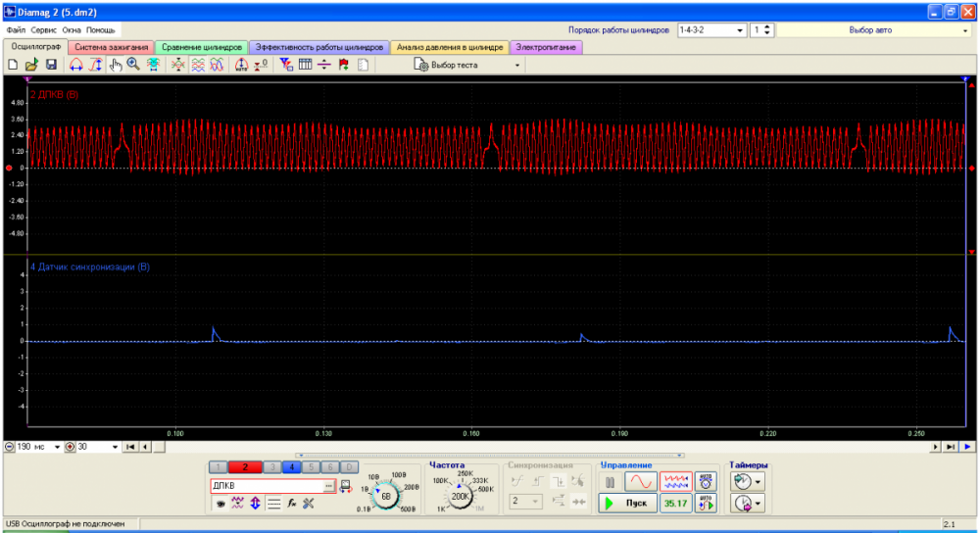Toggle channel 2 button
Viewport: 980px width, 533px height.
245,467
